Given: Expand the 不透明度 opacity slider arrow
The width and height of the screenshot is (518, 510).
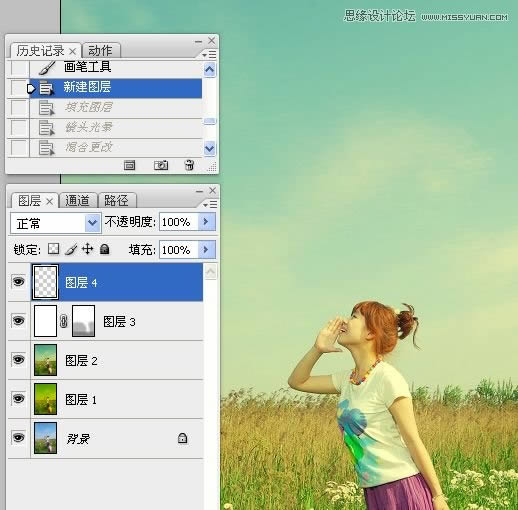Looking at the screenshot, I should pos(206,222).
